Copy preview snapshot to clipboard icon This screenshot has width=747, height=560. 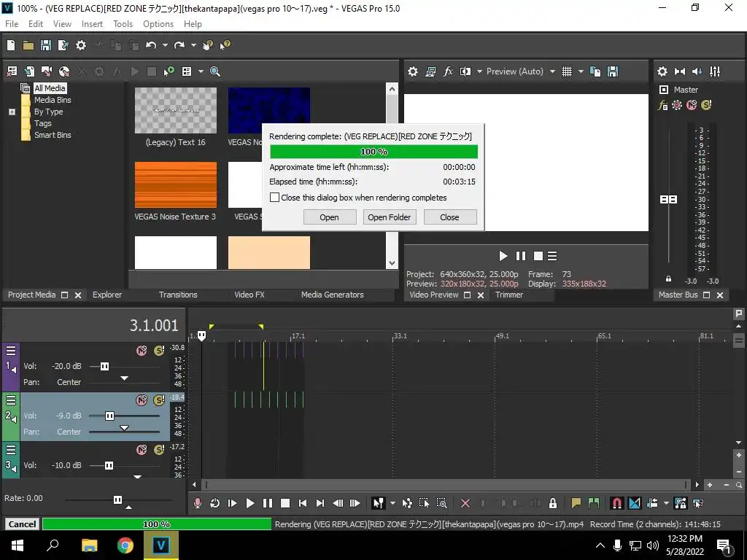(595, 71)
